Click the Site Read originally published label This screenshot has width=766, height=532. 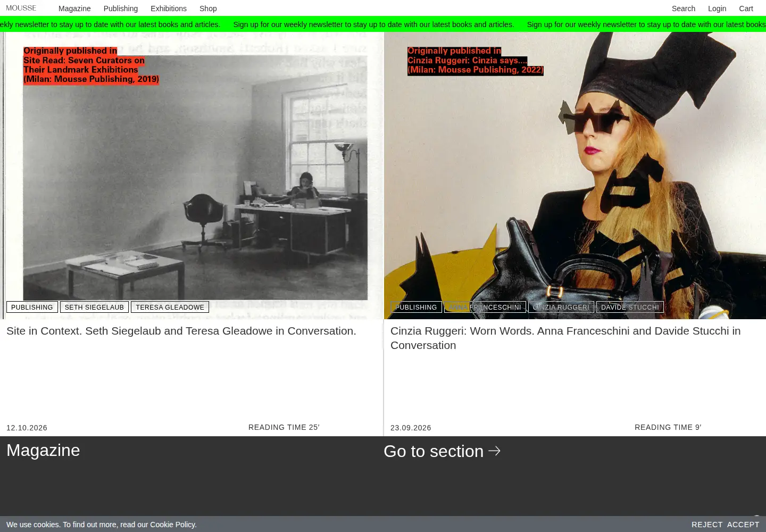click(x=91, y=65)
